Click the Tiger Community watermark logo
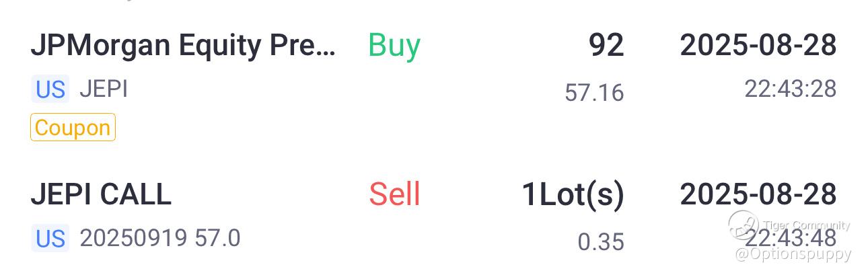Screen dimensions: 868x273 point(744,225)
